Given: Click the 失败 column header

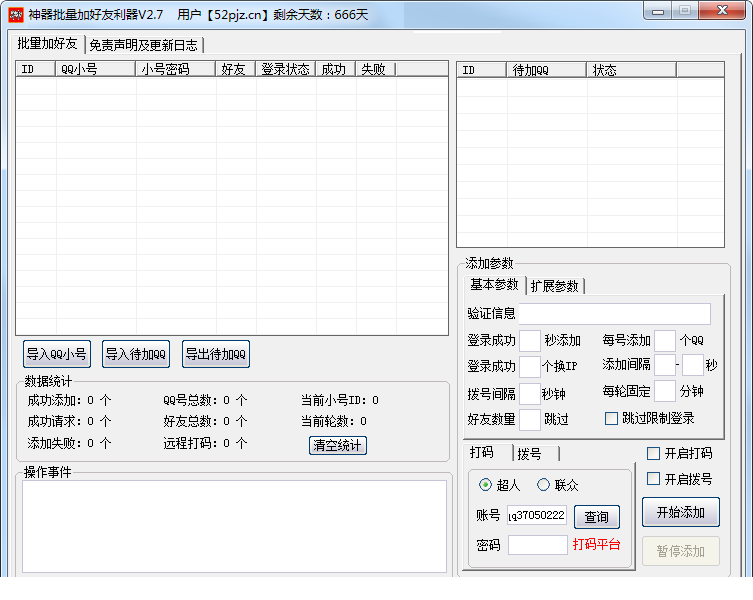Looking at the screenshot, I should (376, 69).
